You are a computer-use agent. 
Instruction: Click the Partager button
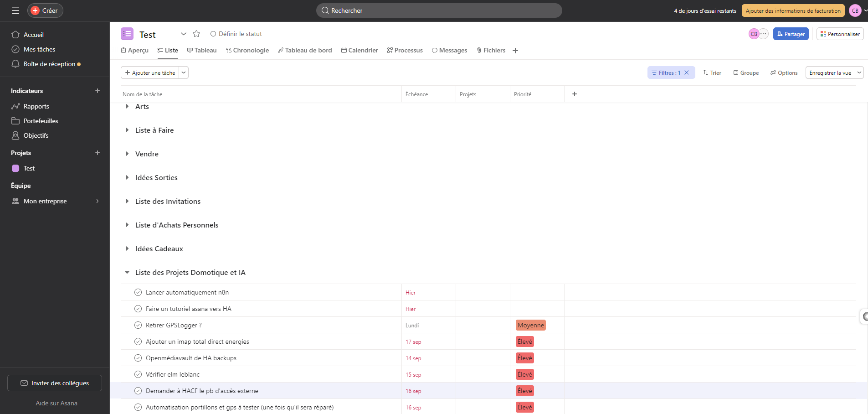[x=791, y=34]
